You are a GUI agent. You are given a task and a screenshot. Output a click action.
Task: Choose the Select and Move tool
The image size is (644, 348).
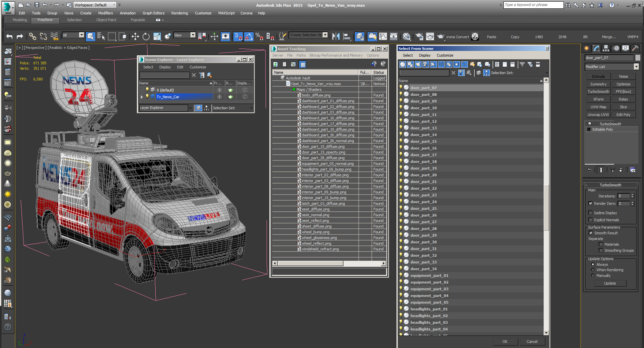135,37
